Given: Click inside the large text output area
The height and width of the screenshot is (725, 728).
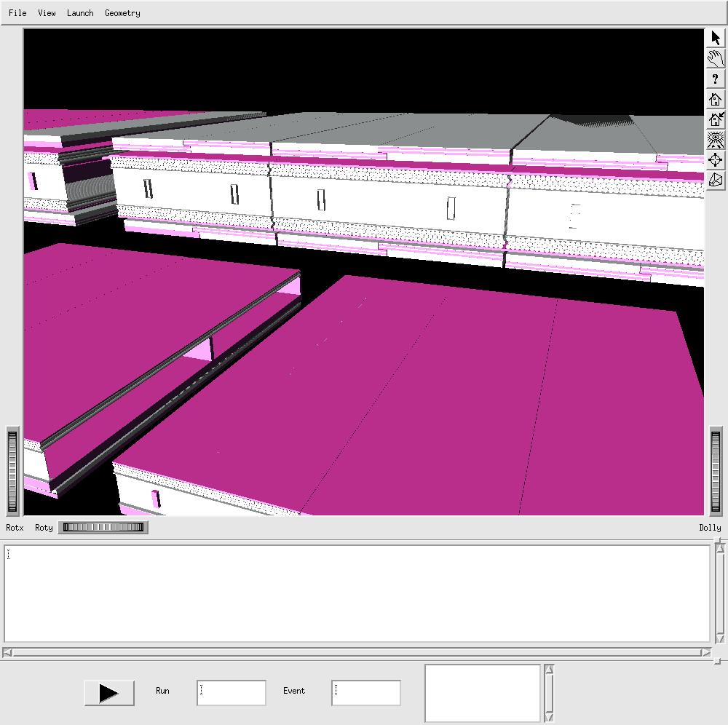Looking at the screenshot, I should click(357, 593).
